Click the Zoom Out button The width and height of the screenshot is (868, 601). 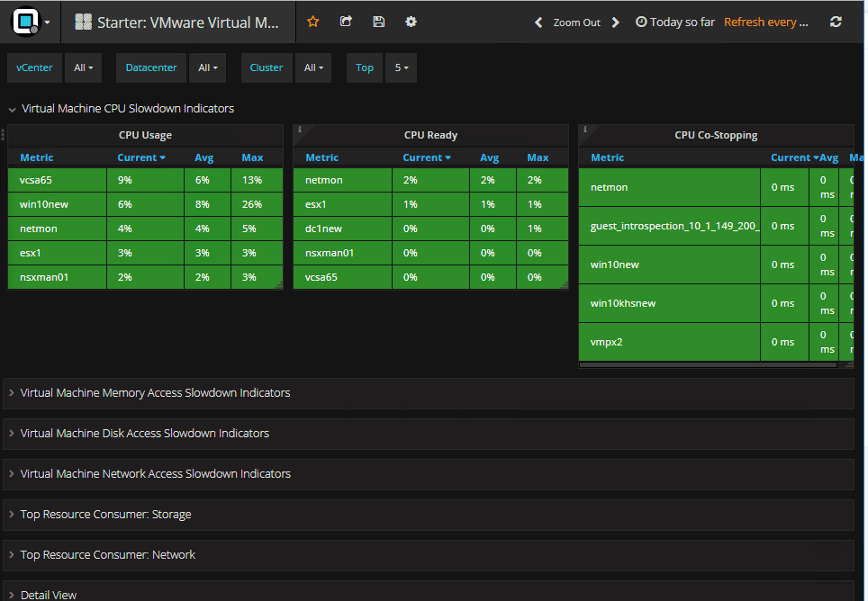576,22
